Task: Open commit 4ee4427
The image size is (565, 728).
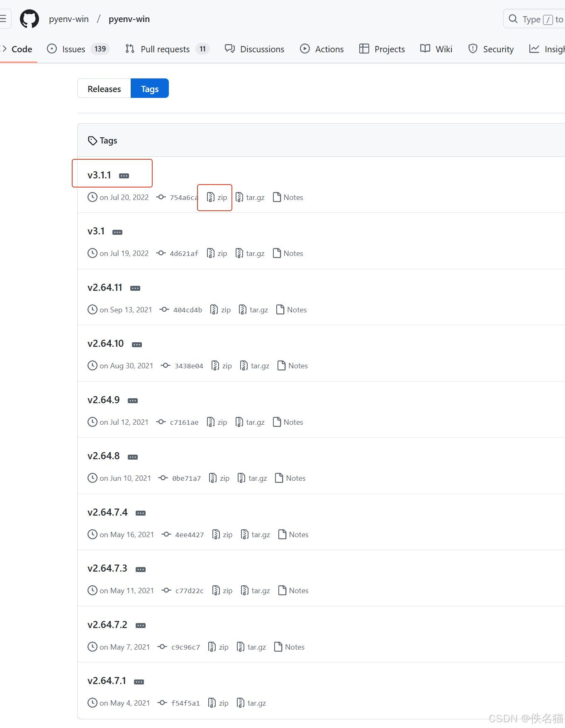Action: click(x=183, y=535)
